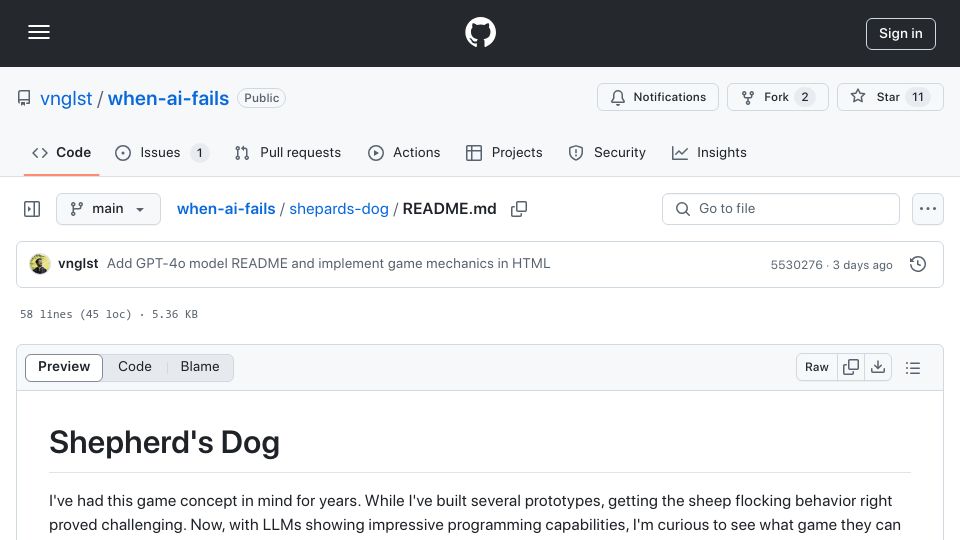This screenshot has height=540, width=960.
Task: Open commit hash 5530276
Action: (x=797, y=264)
